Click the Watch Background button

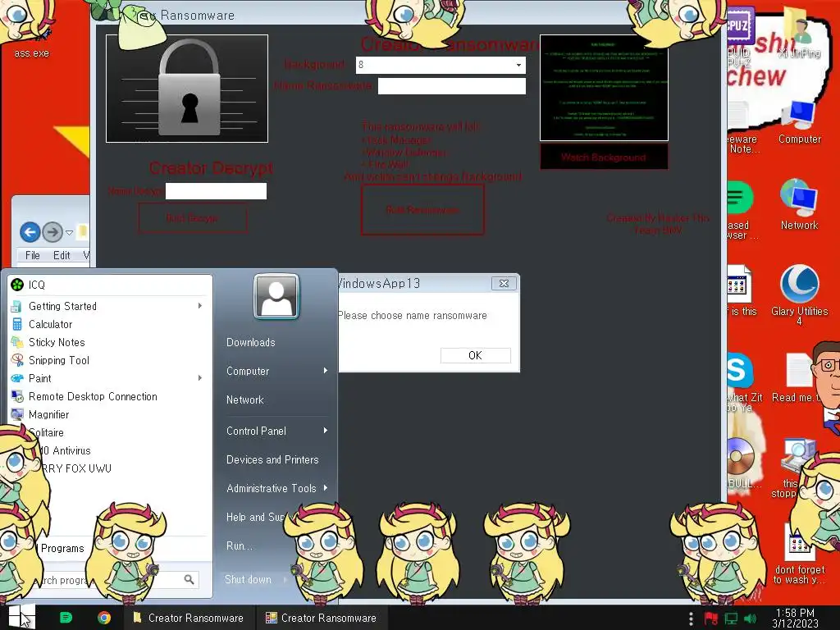tap(604, 157)
